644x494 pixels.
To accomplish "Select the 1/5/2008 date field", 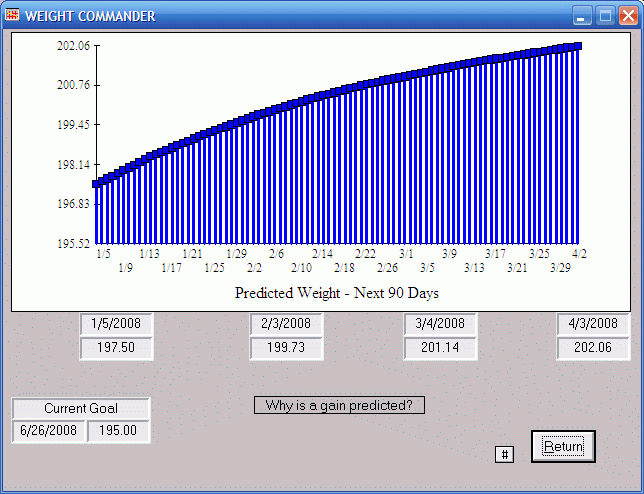I will (116, 324).
